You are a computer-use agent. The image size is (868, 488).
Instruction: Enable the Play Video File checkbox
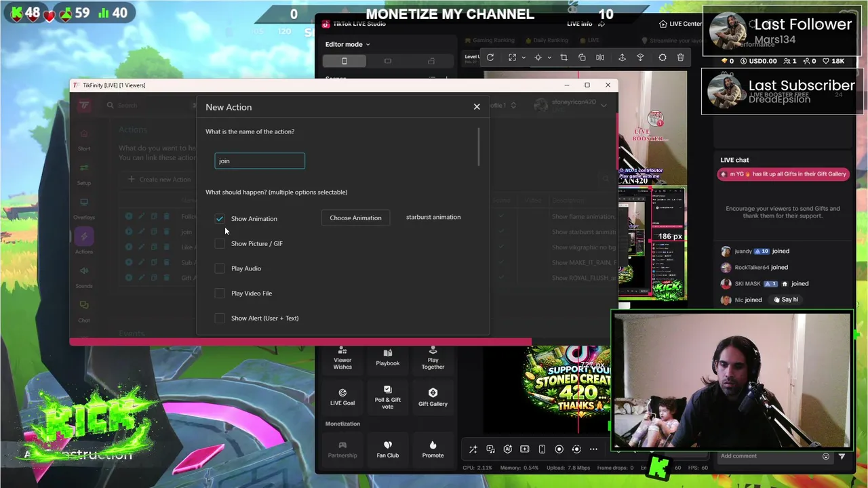220,293
